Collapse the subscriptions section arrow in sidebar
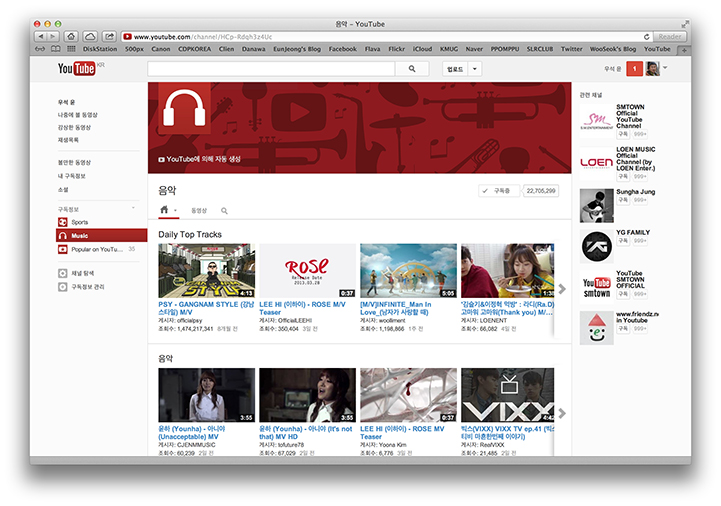This screenshot has height=506, width=721. click(133, 208)
